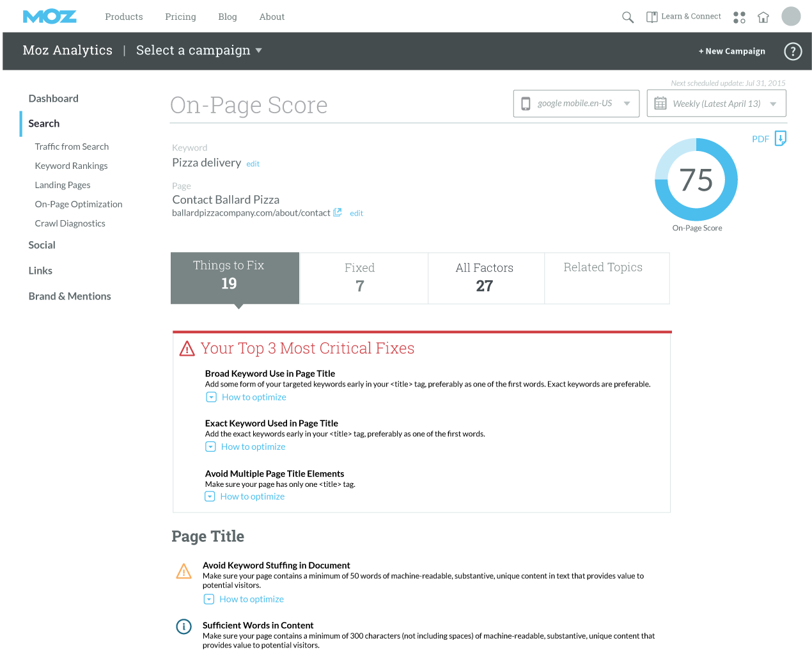Click the Broad Keyword Use in Page Title heading
Screen dimensions: 812x652
(x=270, y=374)
